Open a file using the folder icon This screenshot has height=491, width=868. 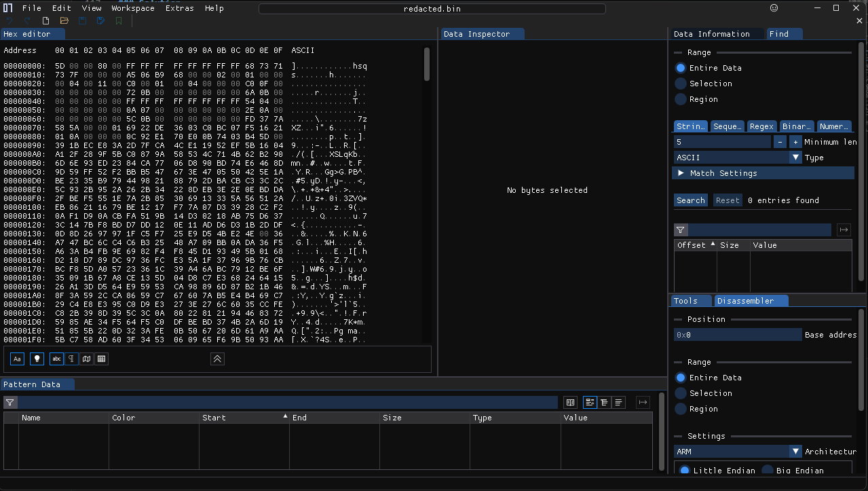(x=64, y=21)
